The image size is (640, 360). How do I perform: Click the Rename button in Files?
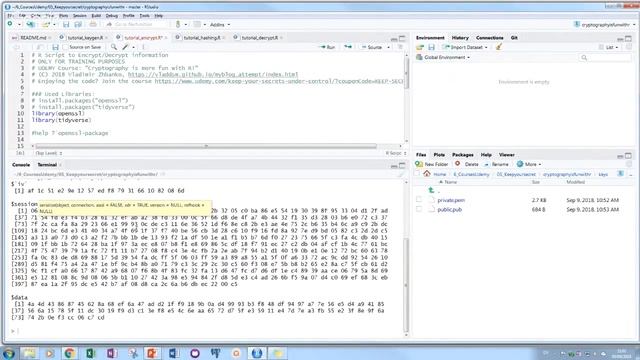(496, 164)
